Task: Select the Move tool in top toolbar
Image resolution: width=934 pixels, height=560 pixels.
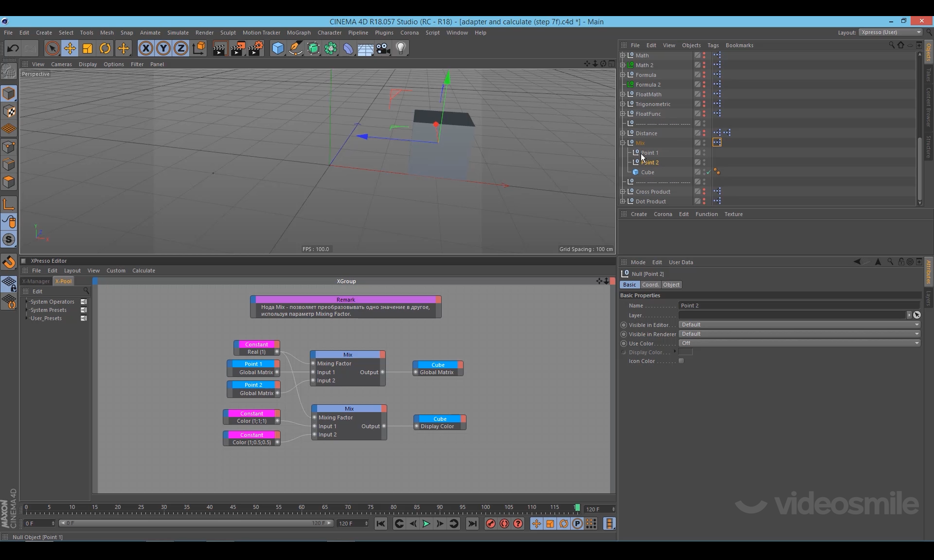Action: 70,48
